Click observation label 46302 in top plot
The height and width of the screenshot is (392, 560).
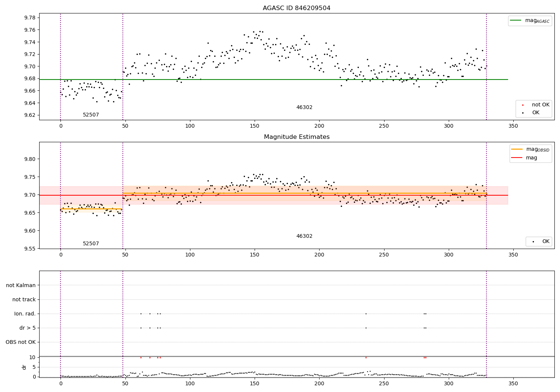304,108
